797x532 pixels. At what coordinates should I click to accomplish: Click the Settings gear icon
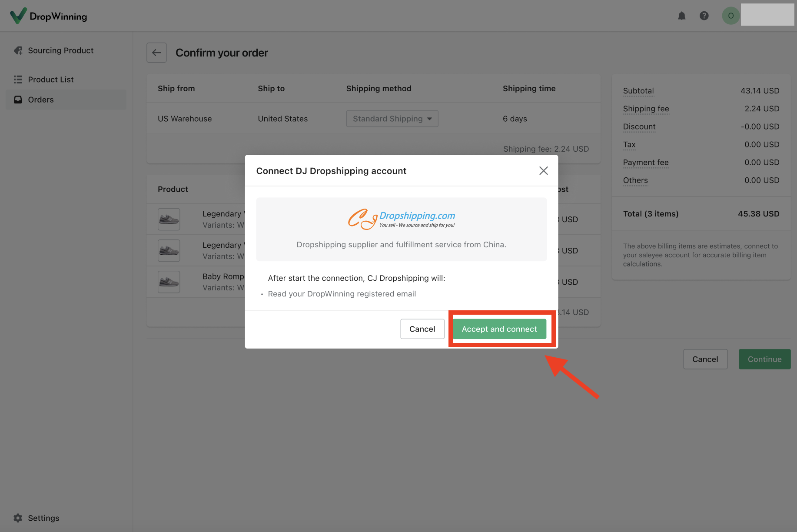18,518
